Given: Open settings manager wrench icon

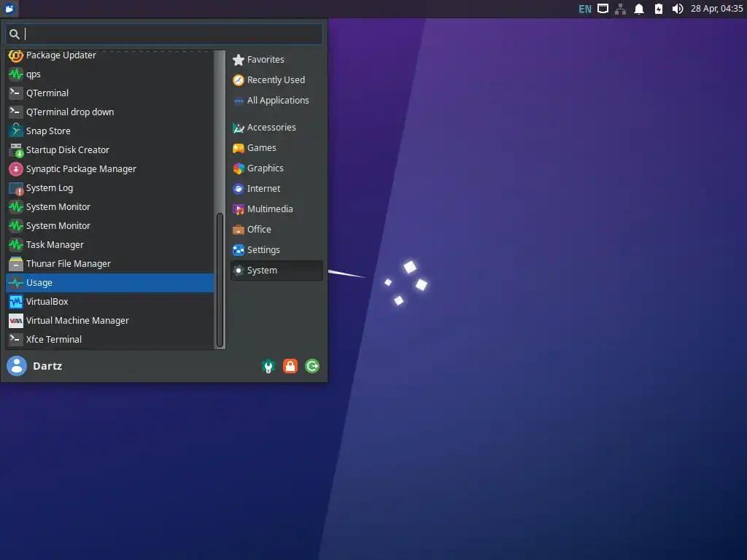Looking at the screenshot, I should (268, 366).
